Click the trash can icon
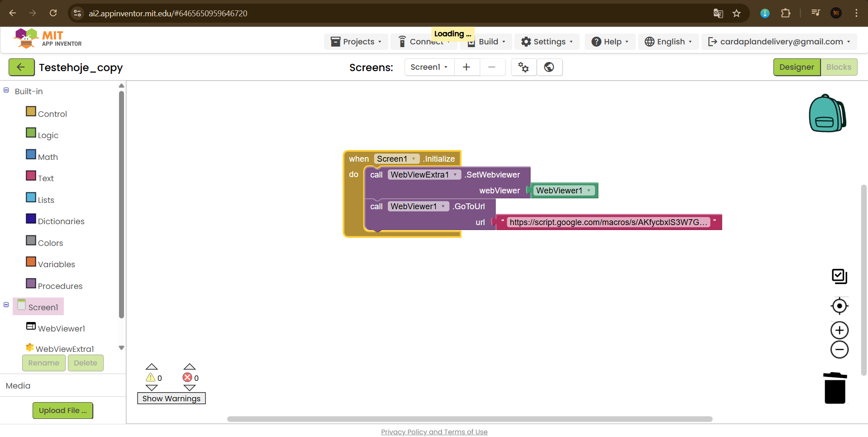Screen dimensions: 868x437 (835, 388)
